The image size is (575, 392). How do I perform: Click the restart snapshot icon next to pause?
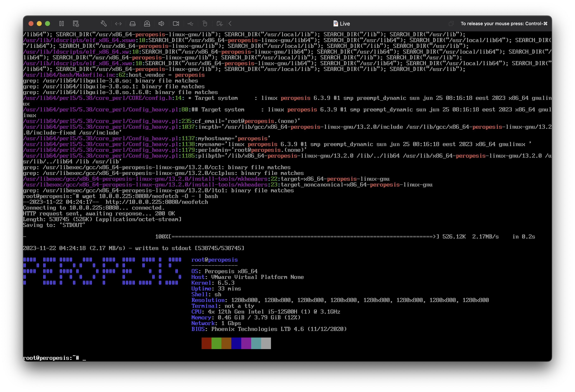76,24
